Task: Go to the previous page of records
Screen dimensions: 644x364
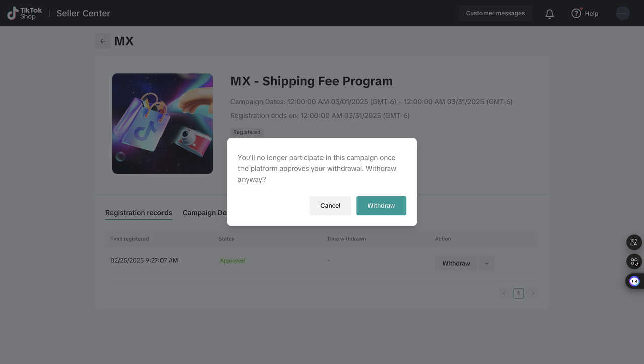Action: (x=504, y=293)
